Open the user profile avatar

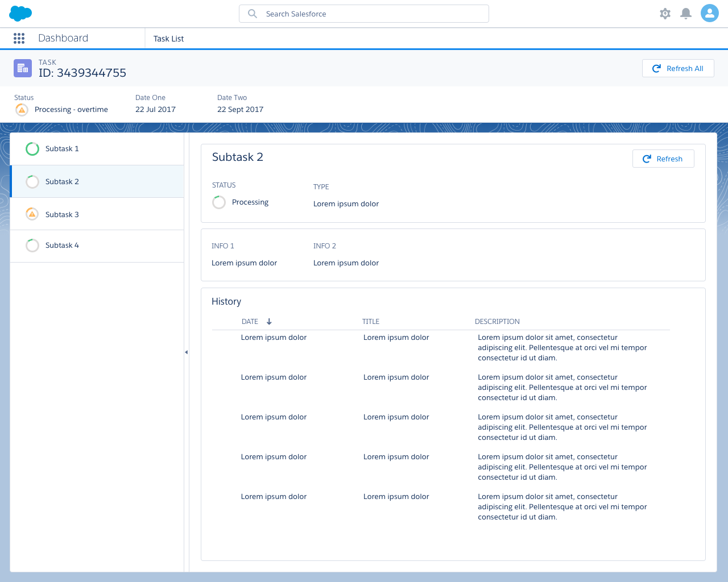(x=710, y=13)
